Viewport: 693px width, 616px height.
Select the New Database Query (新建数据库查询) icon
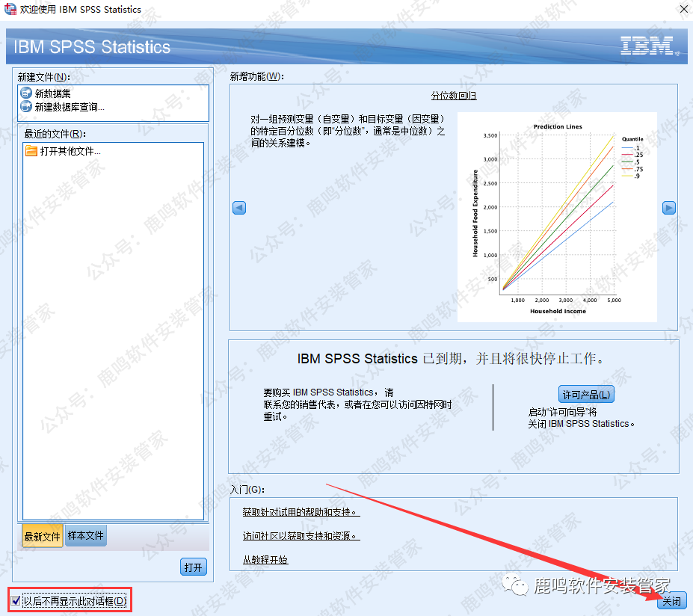pyautogui.click(x=27, y=107)
